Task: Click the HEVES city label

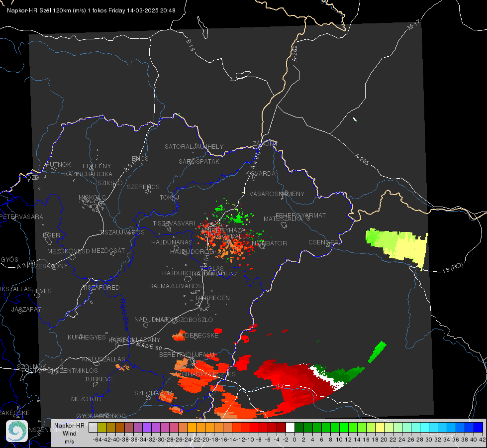Action: click(41, 291)
